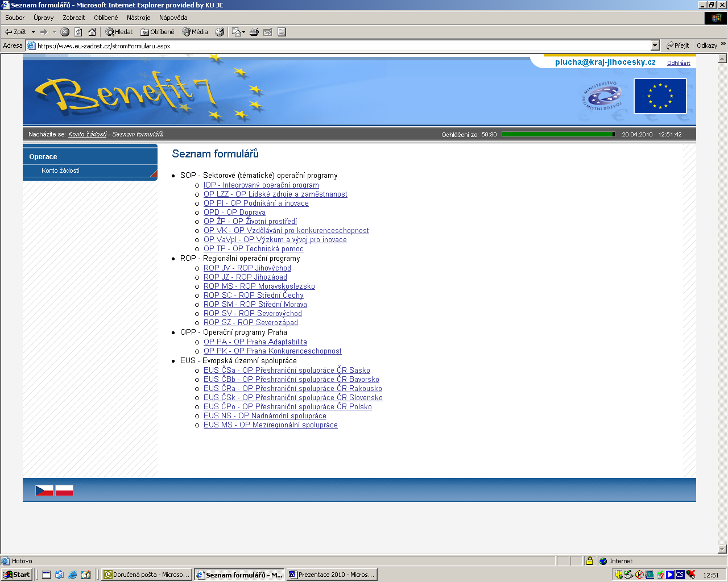This screenshot has width=728, height=582.
Task: Open OP VaVpI Výzkum a vývoj link
Action: click(x=275, y=240)
